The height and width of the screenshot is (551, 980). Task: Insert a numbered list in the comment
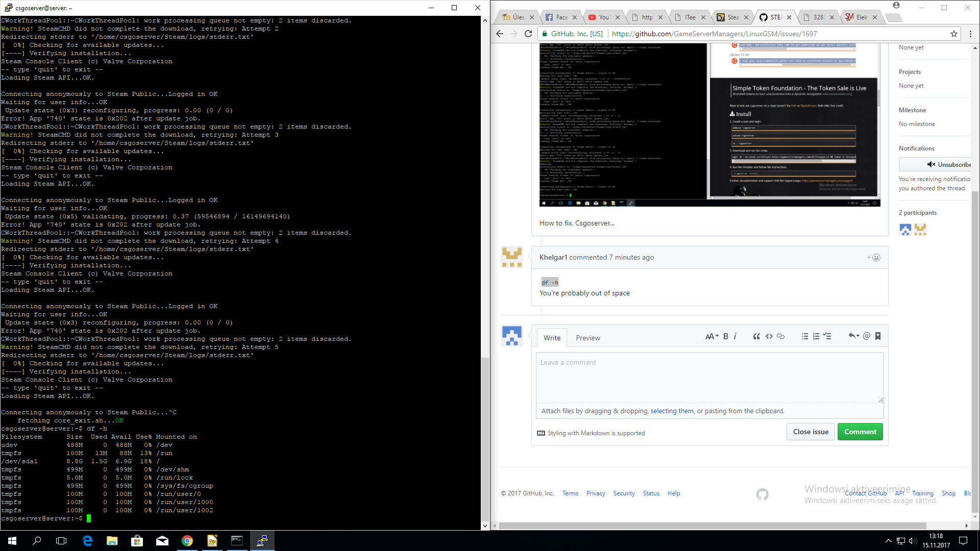coord(816,336)
